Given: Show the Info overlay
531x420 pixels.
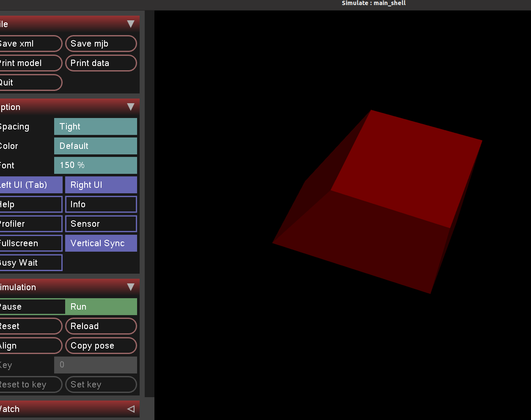Looking at the screenshot, I should click(x=101, y=204).
